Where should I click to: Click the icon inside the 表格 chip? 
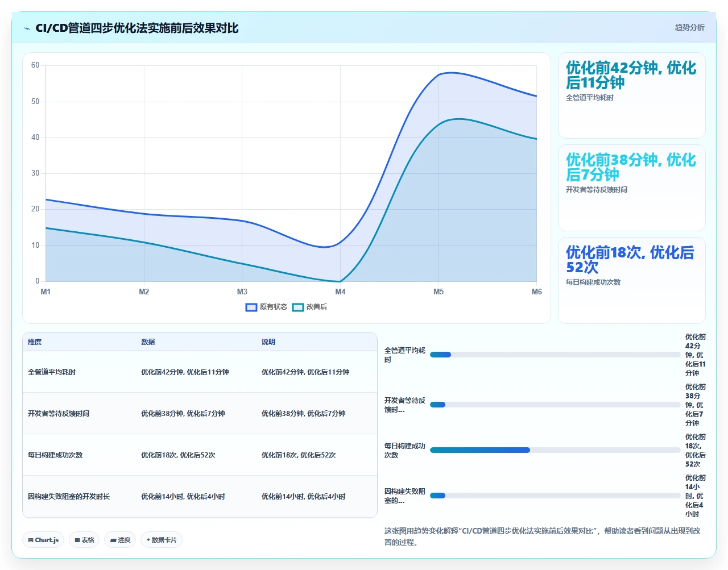[x=77, y=540]
